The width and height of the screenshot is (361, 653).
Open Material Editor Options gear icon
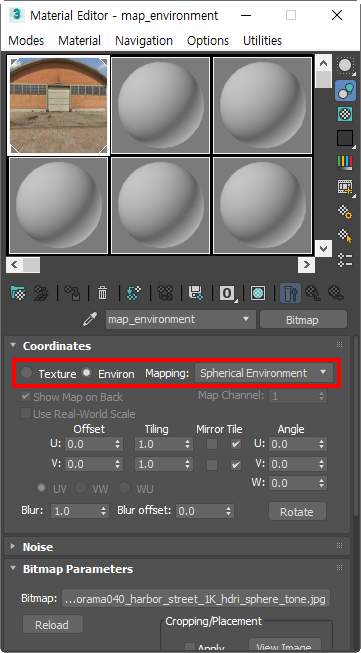point(345,212)
